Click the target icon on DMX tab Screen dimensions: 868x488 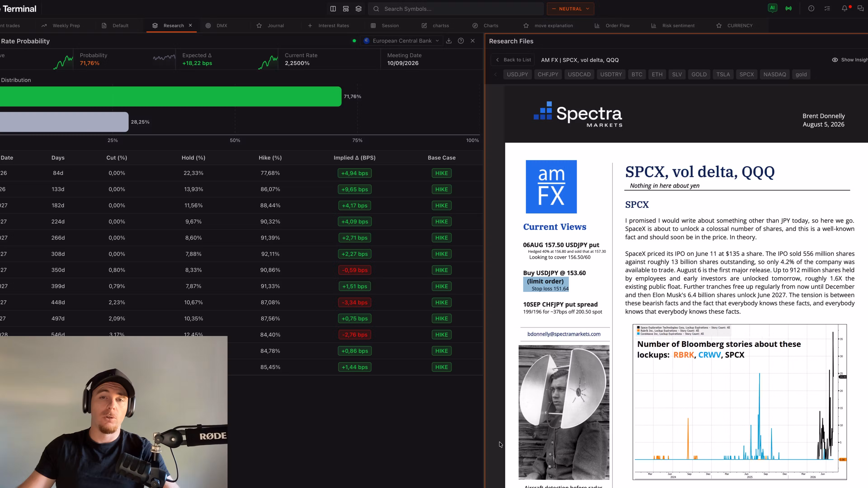point(208,26)
